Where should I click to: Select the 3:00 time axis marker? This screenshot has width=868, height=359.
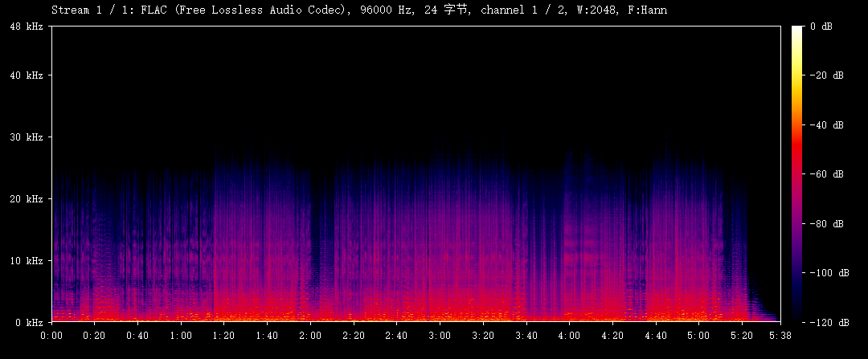440,335
